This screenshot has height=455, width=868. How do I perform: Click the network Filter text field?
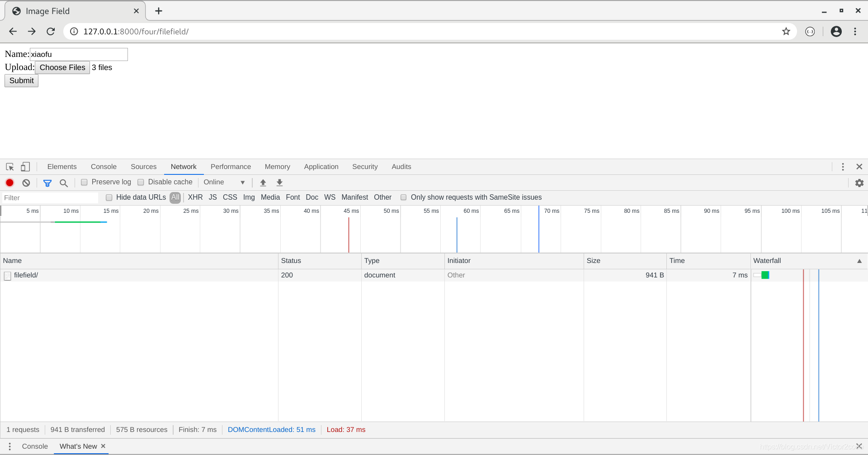coord(50,198)
